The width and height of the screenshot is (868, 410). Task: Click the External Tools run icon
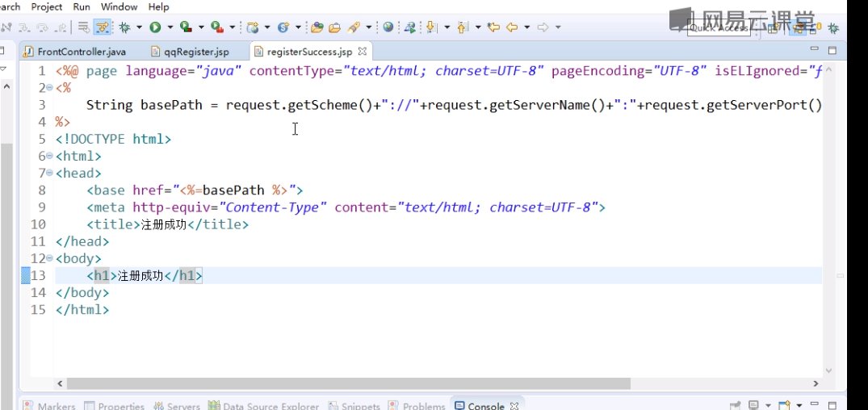pos(217,27)
